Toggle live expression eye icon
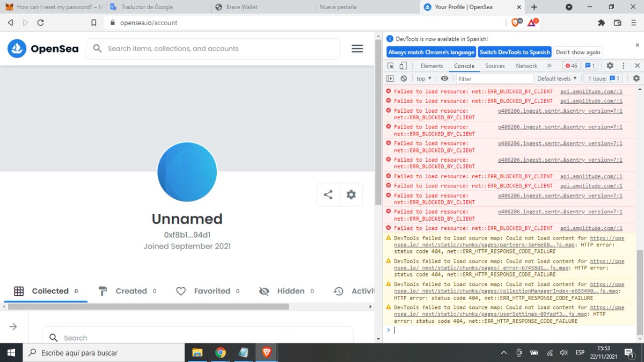The image size is (644, 362). pyautogui.click(x=444, y=78)
